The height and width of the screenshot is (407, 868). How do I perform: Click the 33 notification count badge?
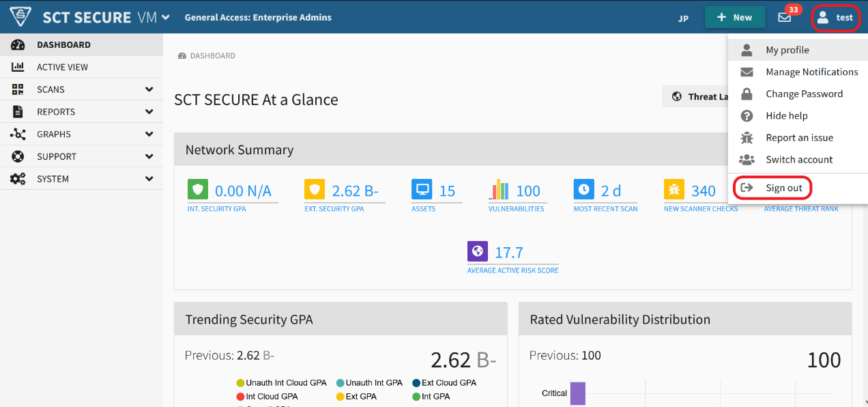pyautogui.click(x=793, y=10)
